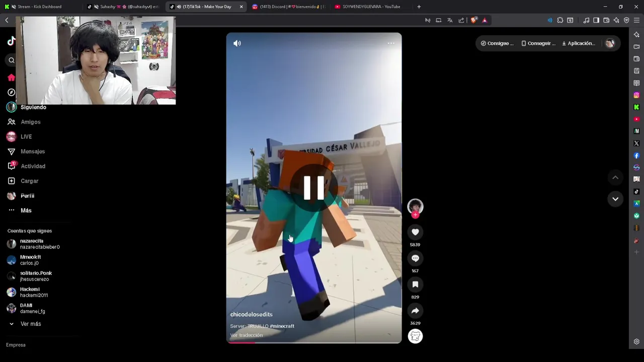Click the translate page icon
This screenshot has width=644, height=362.
450,20
